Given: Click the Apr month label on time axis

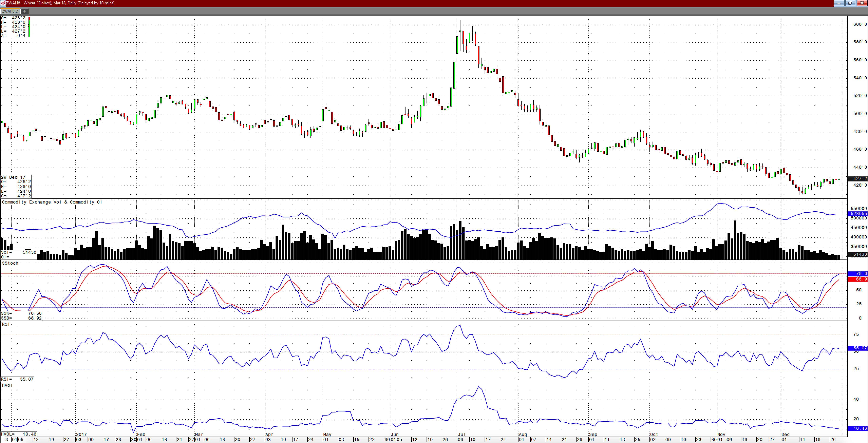Looking at the screenshot, I should coord(269,434).
